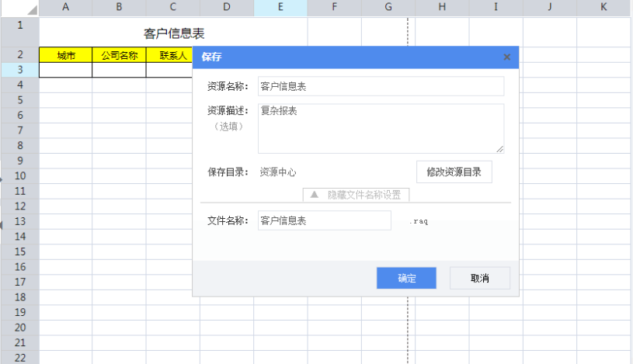Select column K header

pyautogui.click(x=603, y=8)
